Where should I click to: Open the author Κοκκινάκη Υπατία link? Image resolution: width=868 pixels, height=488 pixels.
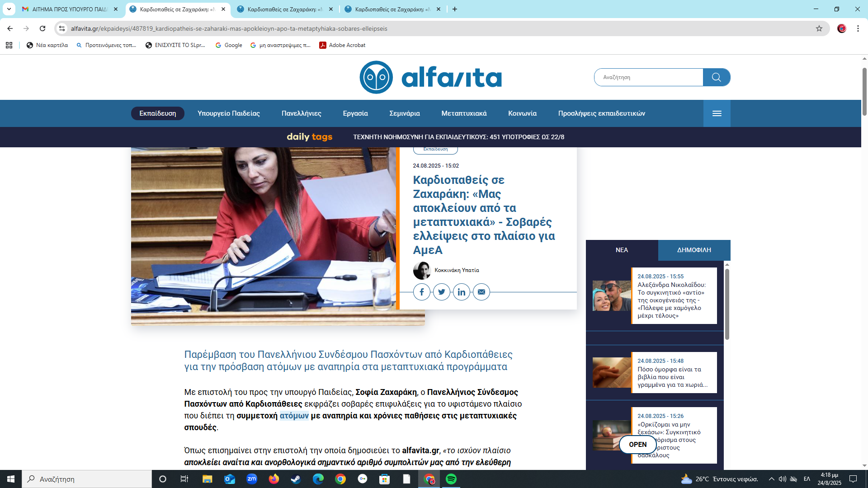(457, 270)
